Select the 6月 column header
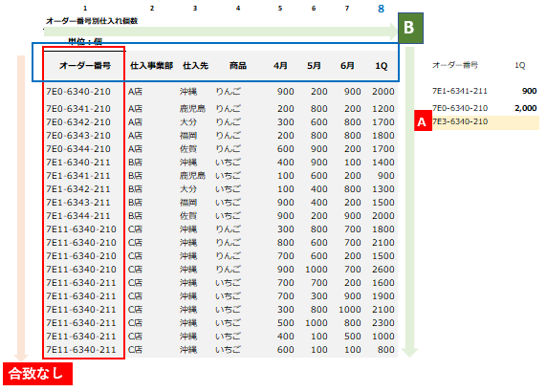 [x=347, y=66]
